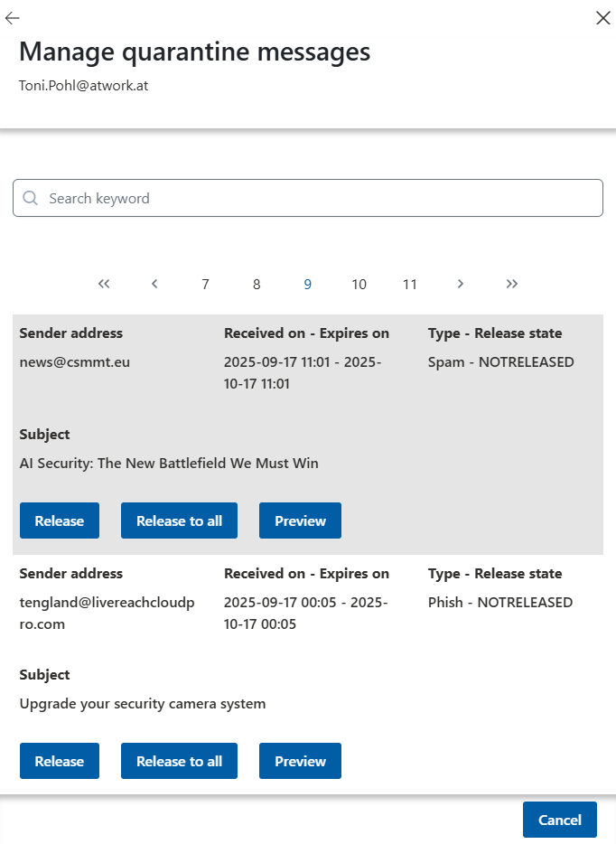Release the AI Security spam message

[x=60, y=520]
